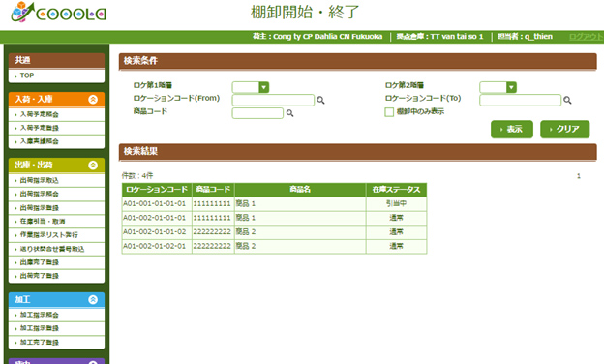Click 111111111 in row A01-001-01-01-01
The image size is (604, 364).
213,203
